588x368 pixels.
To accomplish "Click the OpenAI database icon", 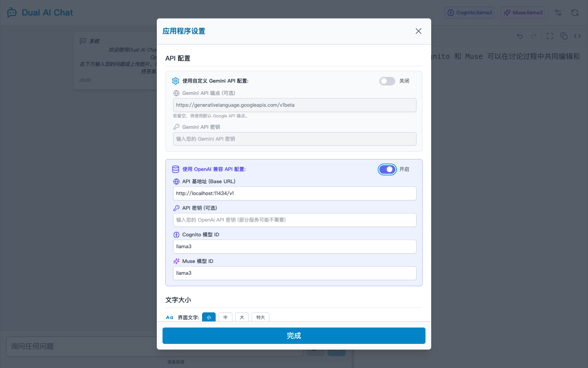I will click(176, 169).
